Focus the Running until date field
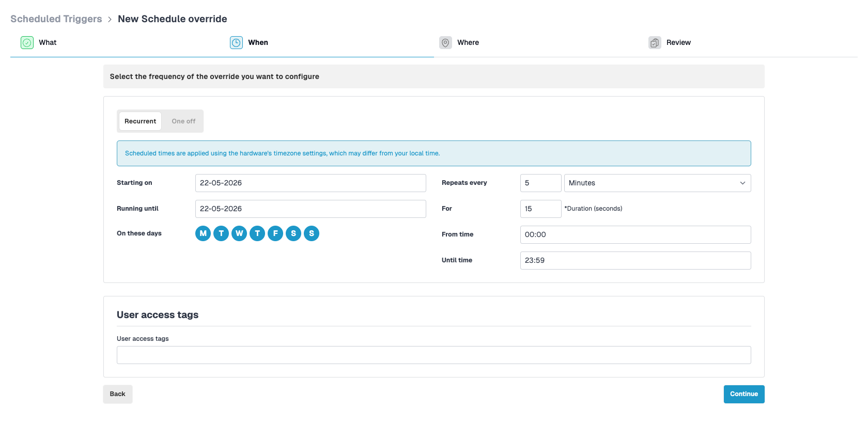Screen dimensions: 868x425 [311, 209]
